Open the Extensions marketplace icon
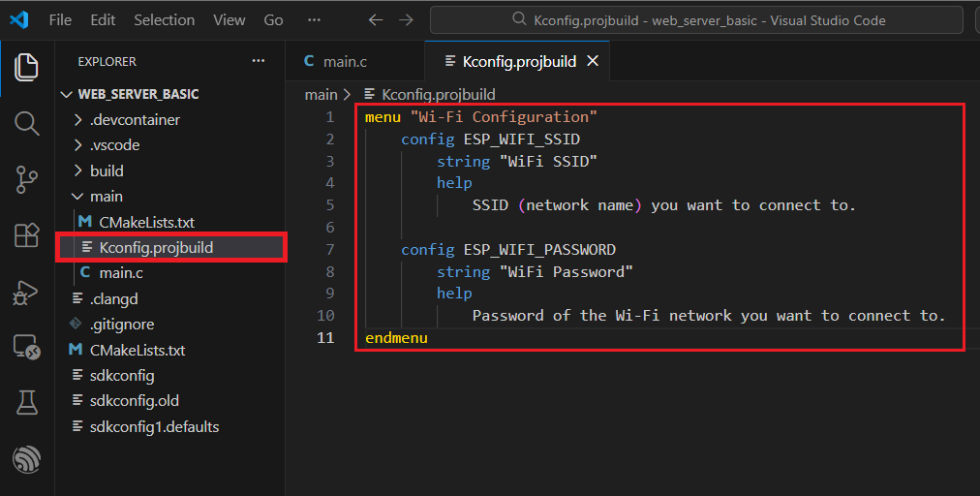This screenshot has height=496, width=980. (27, 235)
